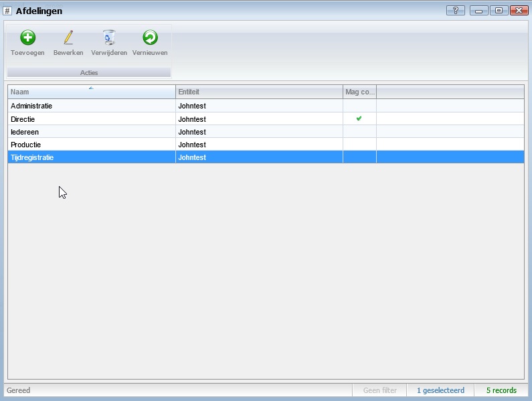Sort by the Naam column header
The height and width of the screenshot is (401, 532).
(x=91, y=92)
